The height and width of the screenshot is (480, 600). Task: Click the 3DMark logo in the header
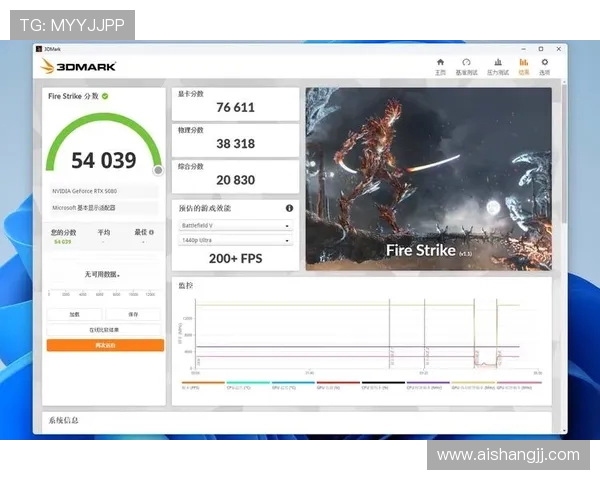pos(79,66)
